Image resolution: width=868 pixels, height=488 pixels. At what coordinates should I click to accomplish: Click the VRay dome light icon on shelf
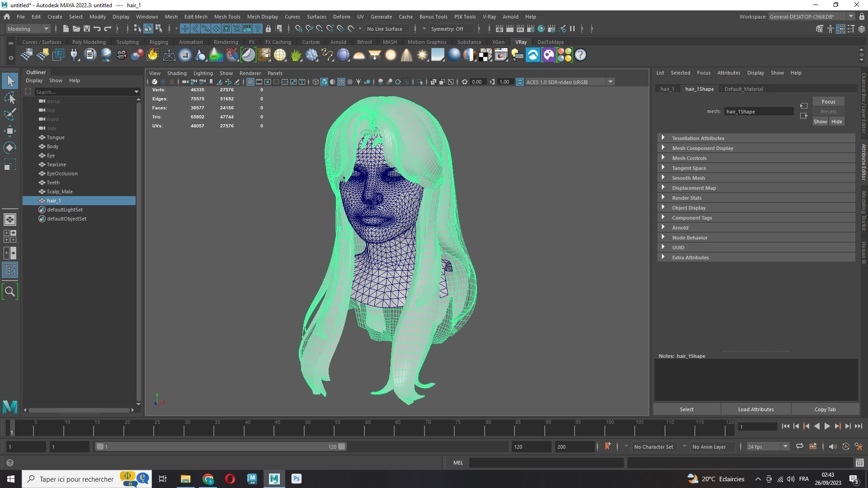[x=359, y=55]
